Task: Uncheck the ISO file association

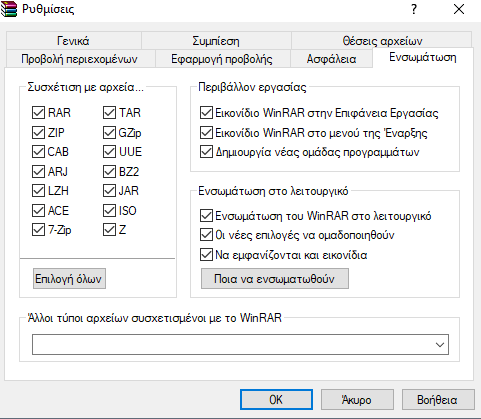Action: tap(109, 210)
